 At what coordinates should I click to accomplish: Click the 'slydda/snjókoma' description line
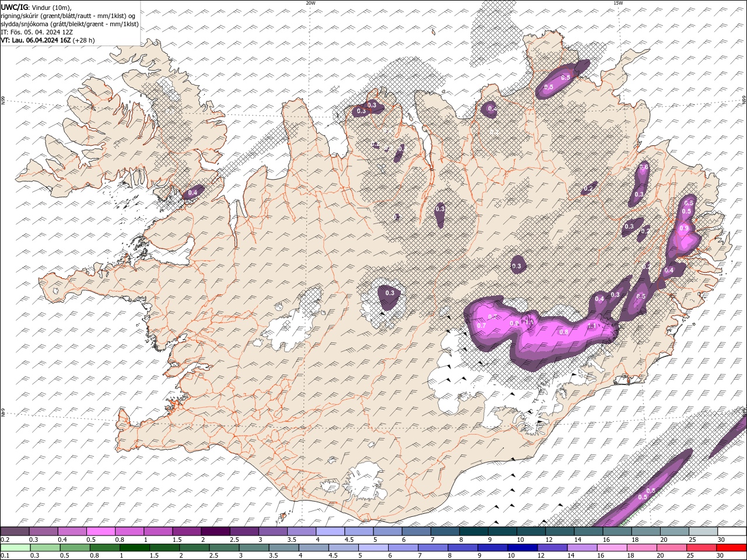(70, 24)
